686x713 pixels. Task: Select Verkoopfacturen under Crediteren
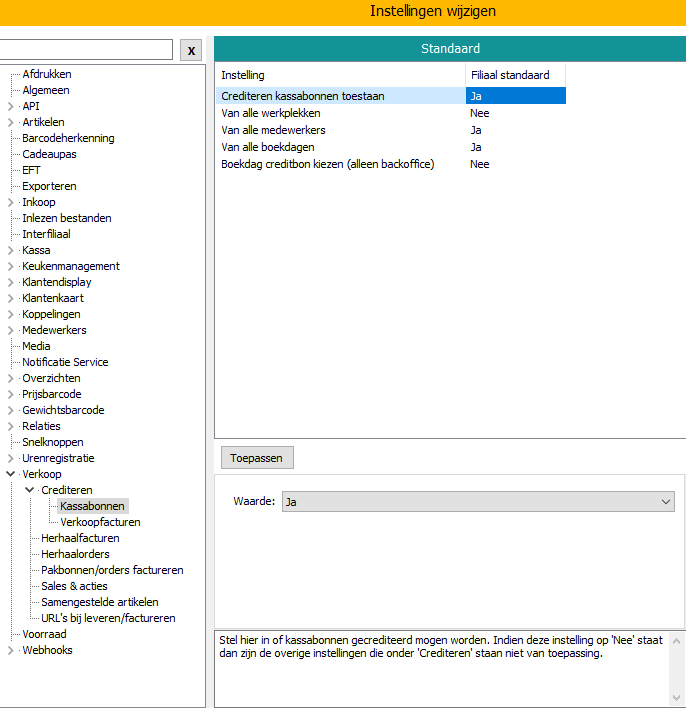[x=100, y=522]
